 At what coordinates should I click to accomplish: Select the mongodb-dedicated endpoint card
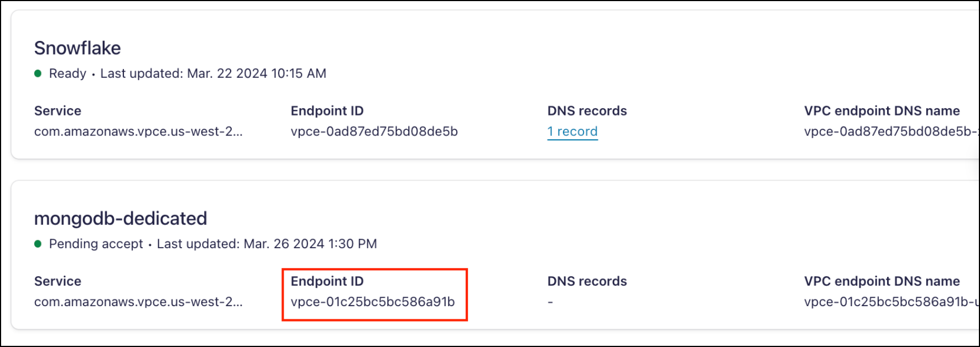click(x=490, y=257)
